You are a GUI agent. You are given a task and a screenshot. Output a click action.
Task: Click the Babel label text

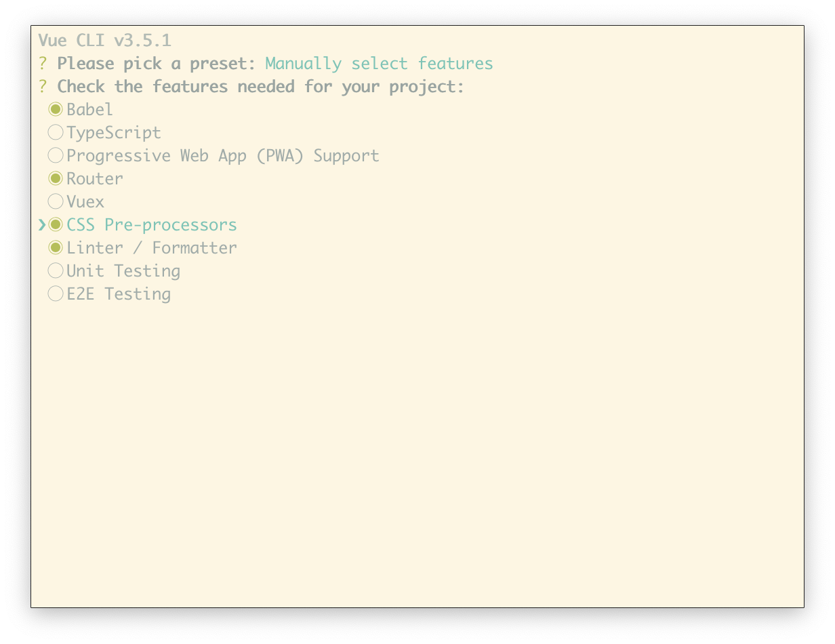pyautogui.click(x=90, y=109)
